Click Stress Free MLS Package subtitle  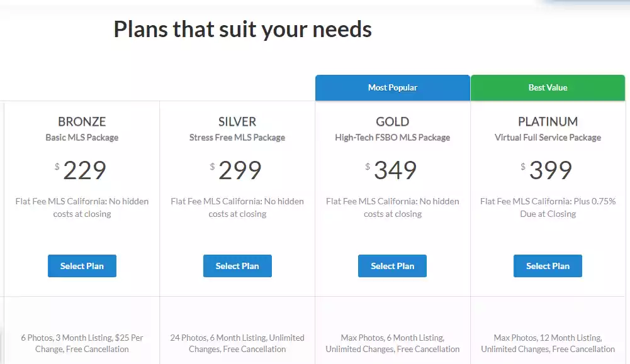[x=237, y=138]
